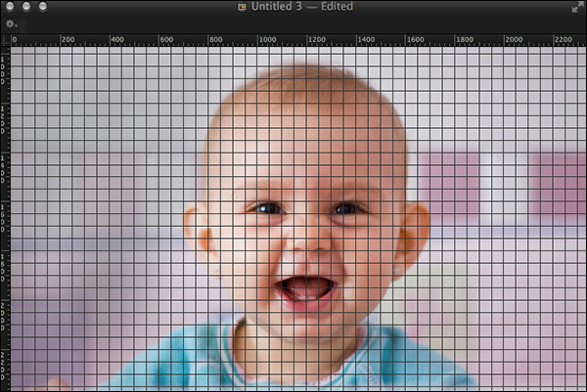587x392 pixels.
Task: Click "800" on the horizontal ruler
Action: click(216, 40)
